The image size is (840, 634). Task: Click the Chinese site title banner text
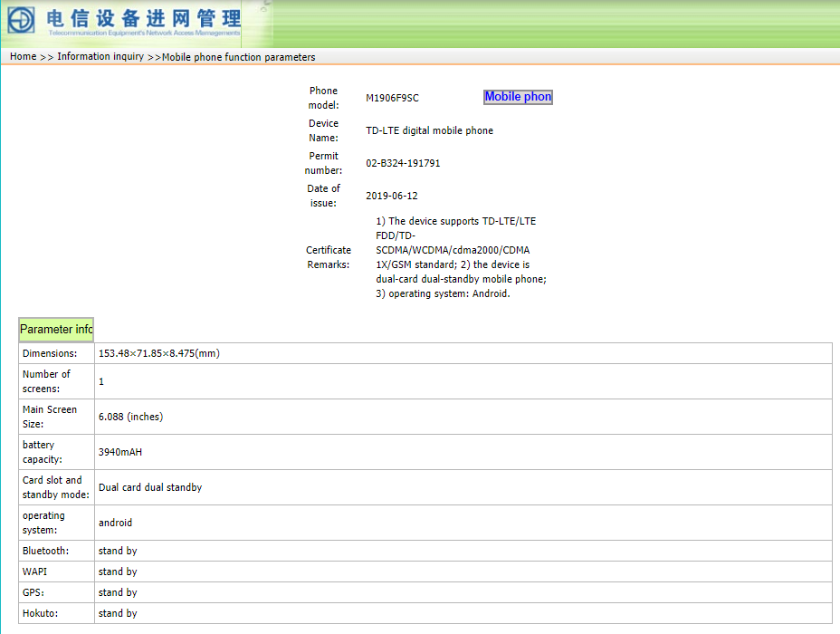point(145,18)
